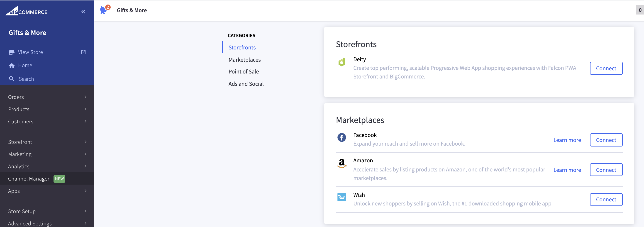Viewport: 644px width, 227px height.
Task: Select Point of Sale category
Action: click(244, 71)
